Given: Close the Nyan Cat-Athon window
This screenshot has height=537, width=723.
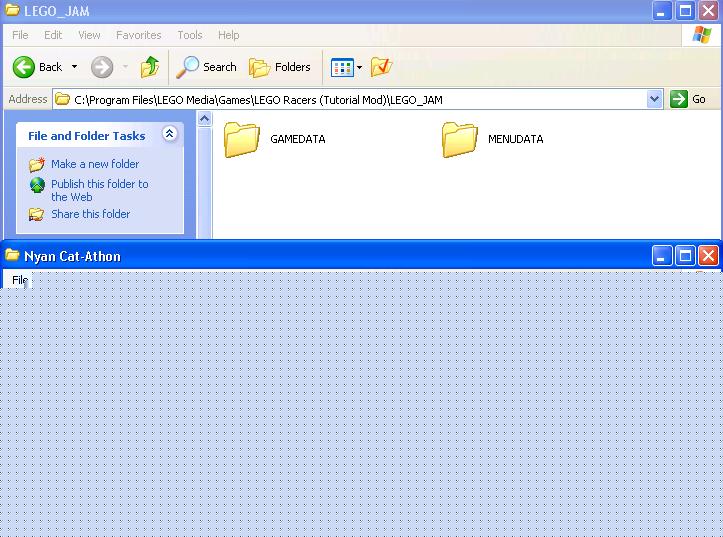Looking at the screenshot, I should click(709, 255).
